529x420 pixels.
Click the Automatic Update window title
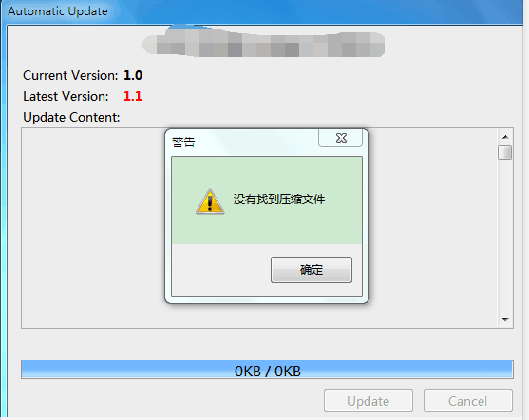pyautogui.click(x=58, y=11)
